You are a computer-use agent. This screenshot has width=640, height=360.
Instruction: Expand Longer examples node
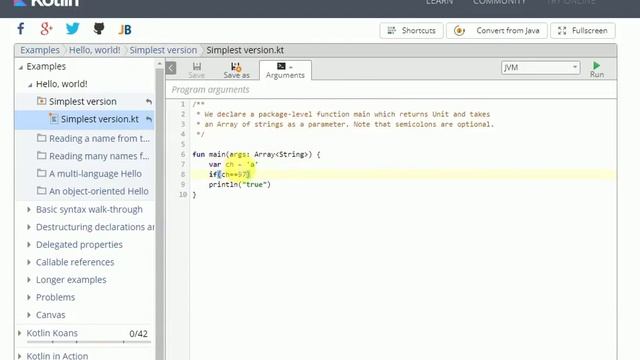point(29,280)
